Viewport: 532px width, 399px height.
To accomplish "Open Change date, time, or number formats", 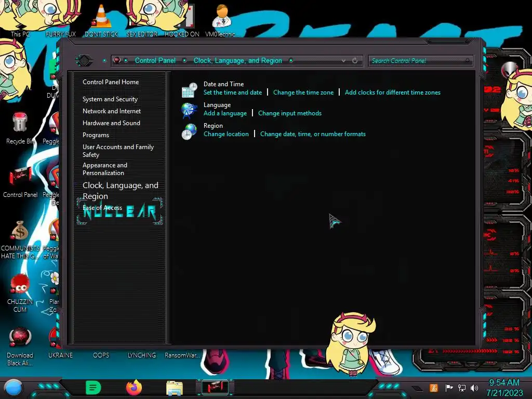I will 313,134.
